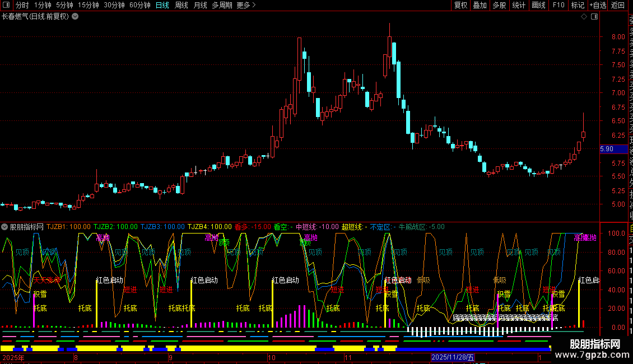Screen dimensions: 633x364
Task: Open the 统计 statistics tool
Action: click(519, 5)
